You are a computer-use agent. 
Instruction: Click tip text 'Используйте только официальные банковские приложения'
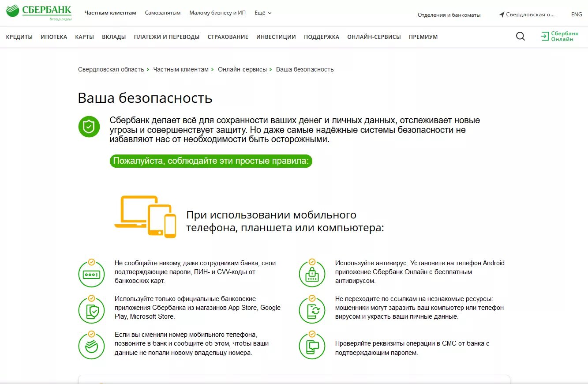tap(197, 308)
